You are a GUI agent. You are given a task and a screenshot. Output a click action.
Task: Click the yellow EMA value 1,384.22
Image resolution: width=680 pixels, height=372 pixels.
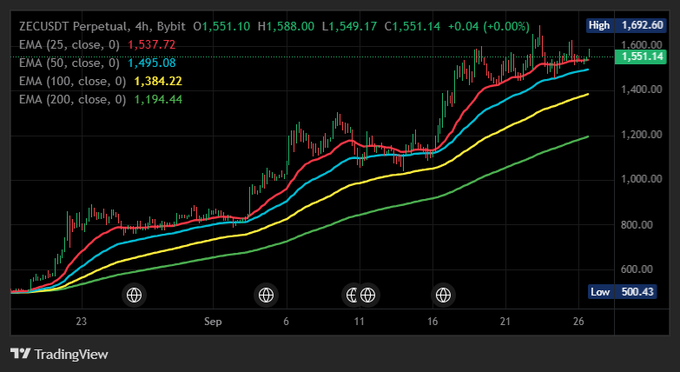coord(158,81)
